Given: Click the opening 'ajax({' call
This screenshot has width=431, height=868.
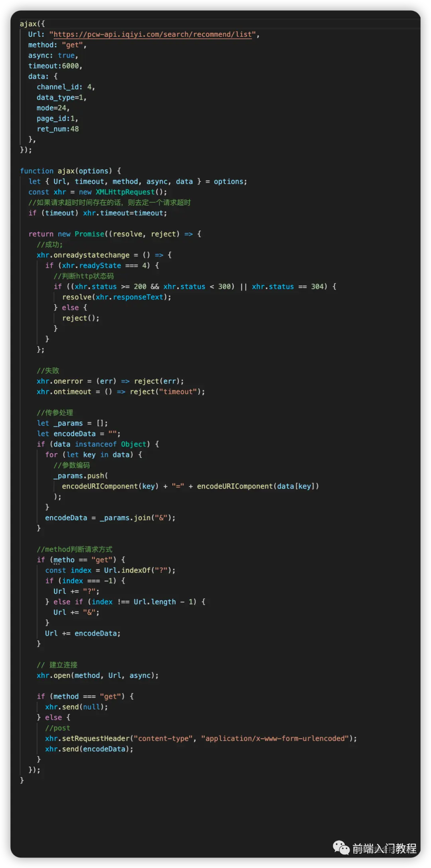Looking at the screenshot, I should tap(32, 24).
